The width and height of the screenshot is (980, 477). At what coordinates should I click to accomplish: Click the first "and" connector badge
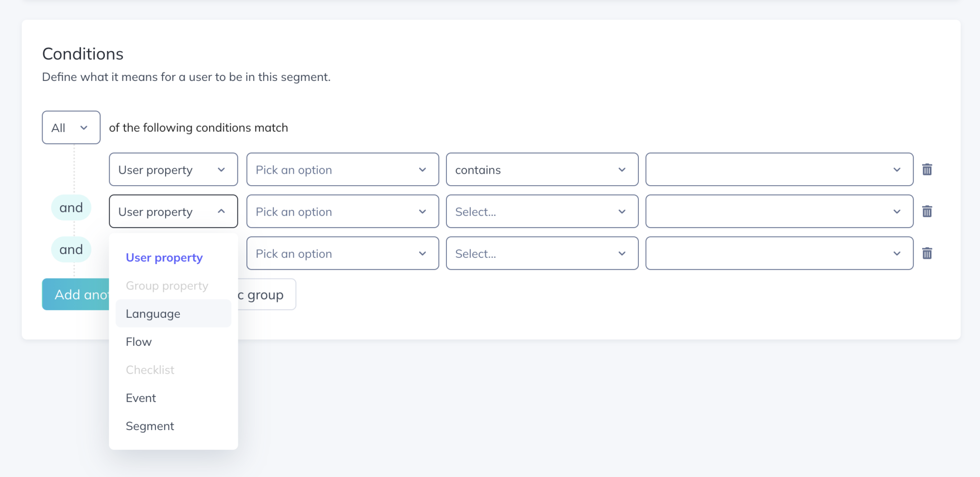71,207
